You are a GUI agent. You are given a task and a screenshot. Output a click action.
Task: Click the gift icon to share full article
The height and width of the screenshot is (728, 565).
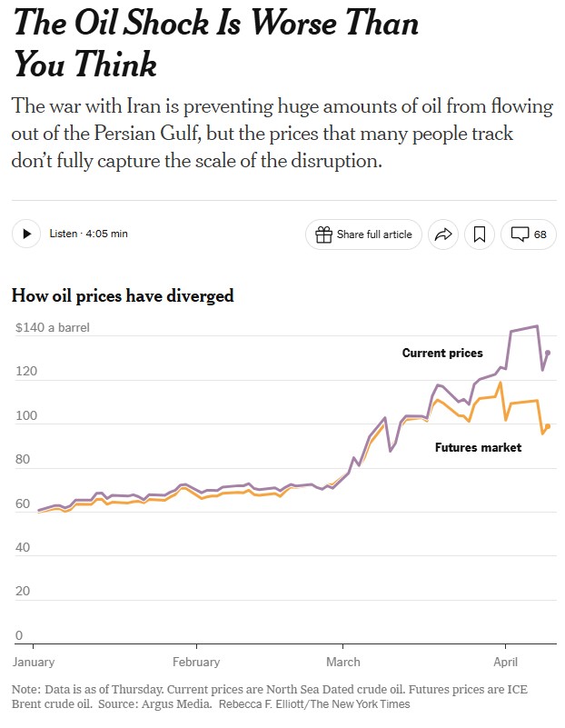click(x=324, y=234)
